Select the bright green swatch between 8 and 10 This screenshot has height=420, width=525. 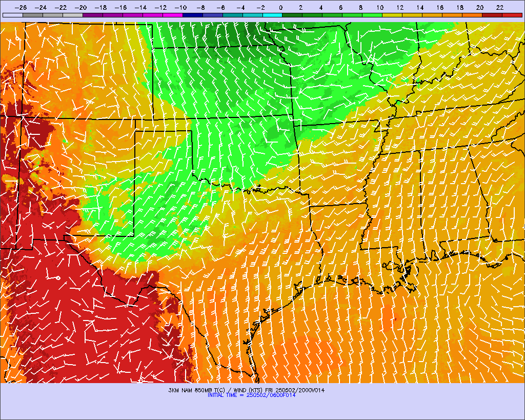tap(372, 15)
